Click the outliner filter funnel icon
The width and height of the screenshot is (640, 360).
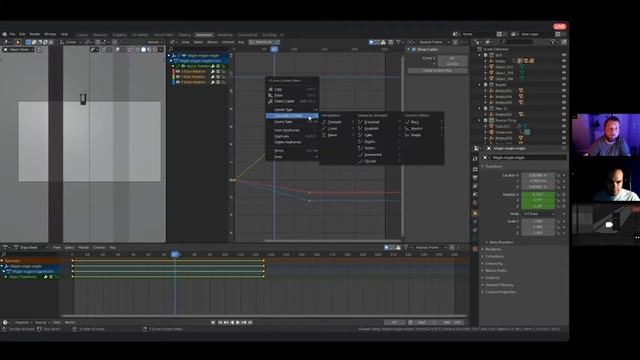tap(553, 42)
